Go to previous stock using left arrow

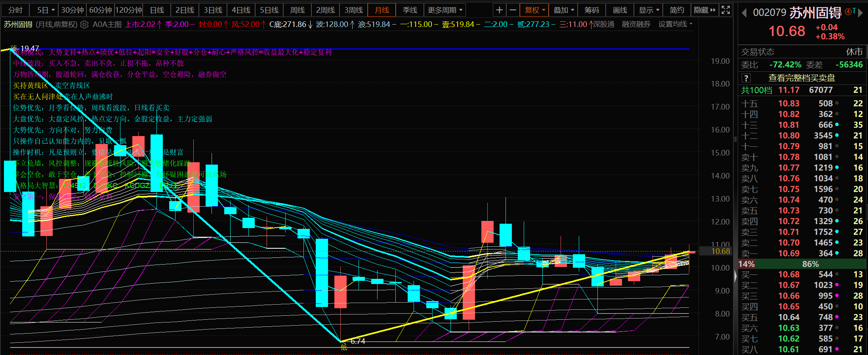click(744, 13)
